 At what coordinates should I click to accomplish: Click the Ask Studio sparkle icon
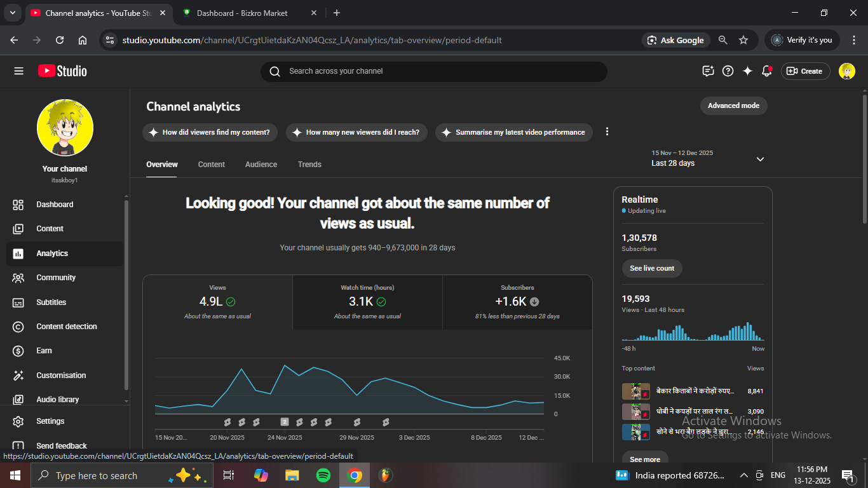(747, 71)
